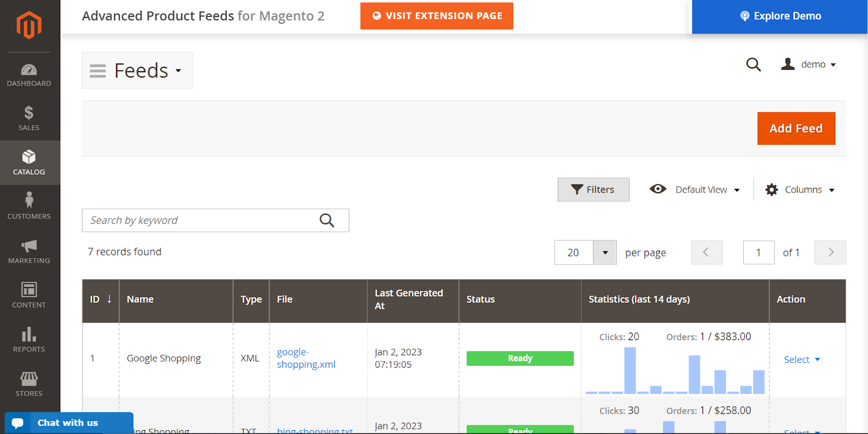Click the current page number field
868x434 pixels.
758,253
